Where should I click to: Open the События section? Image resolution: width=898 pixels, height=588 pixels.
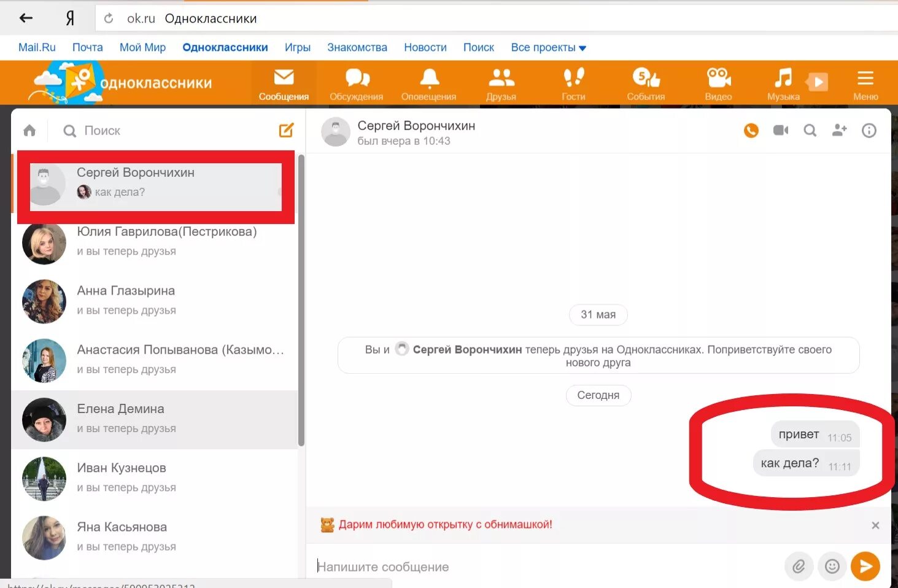[646, 84]
